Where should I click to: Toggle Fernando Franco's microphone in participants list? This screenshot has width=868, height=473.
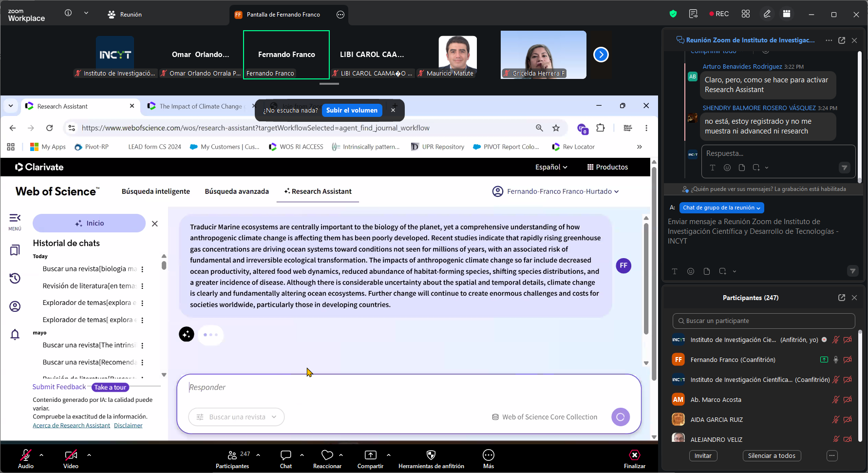click(836, 360)
